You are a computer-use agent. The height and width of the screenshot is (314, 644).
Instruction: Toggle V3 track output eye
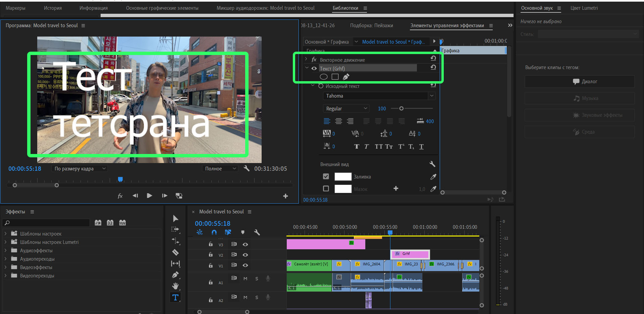(x=245, y=244)
